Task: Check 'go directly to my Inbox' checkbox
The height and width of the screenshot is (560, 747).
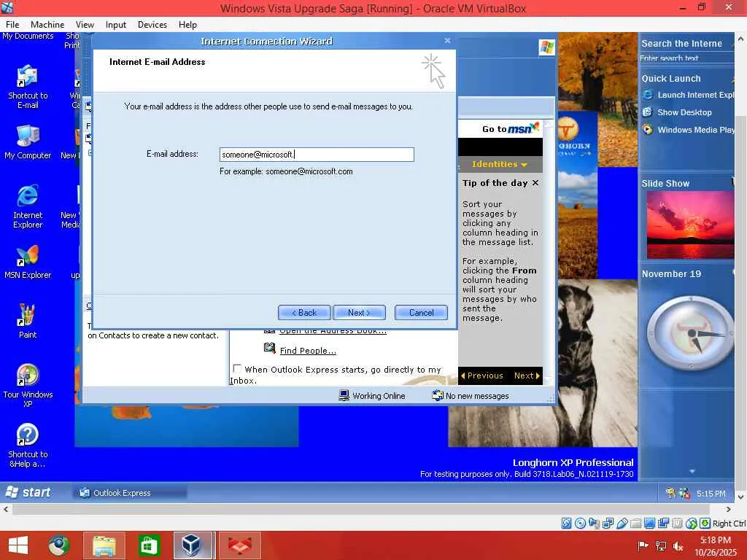Action: point(237,368)
